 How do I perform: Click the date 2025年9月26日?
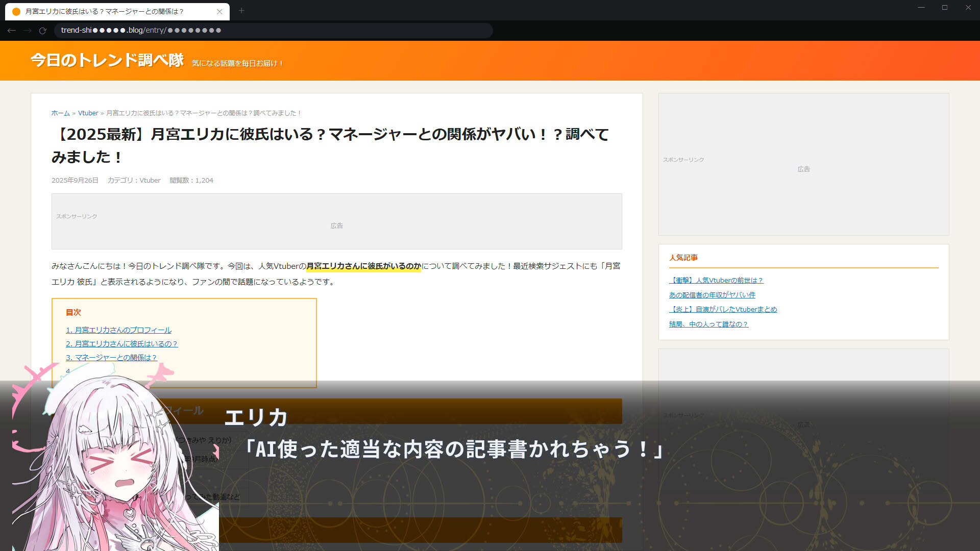pos(75,181)
